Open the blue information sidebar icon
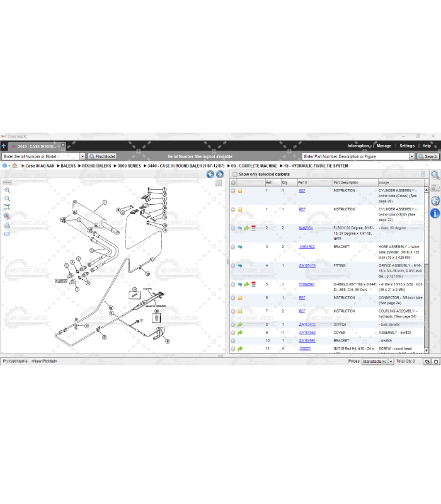This screenshot has height=504, width=441. [x=435, y=214]
